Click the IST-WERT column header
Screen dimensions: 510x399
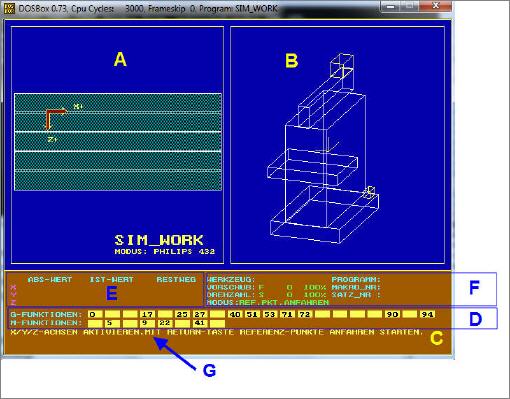(x=111, y=279)
